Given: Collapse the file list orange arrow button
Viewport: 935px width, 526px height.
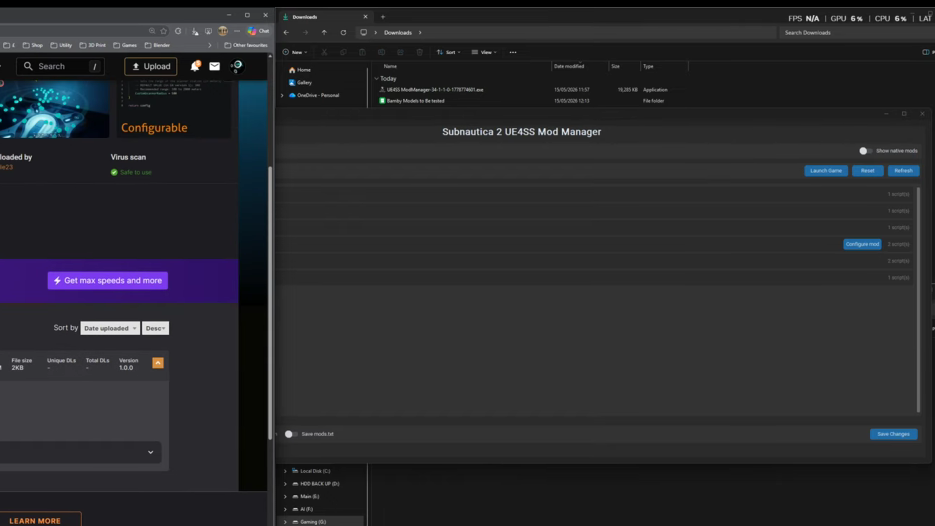Looking at the screenshot, I should (x=158, y=363).
